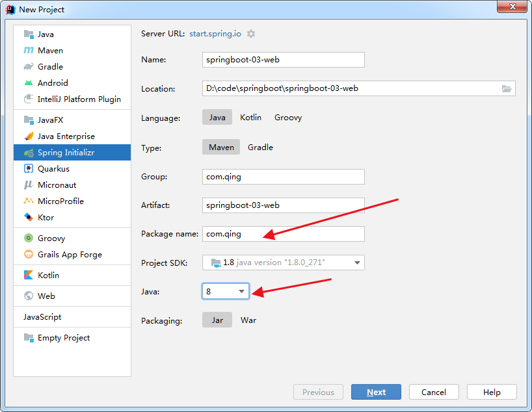Open the Project SDK dropdown

point(284,263)
